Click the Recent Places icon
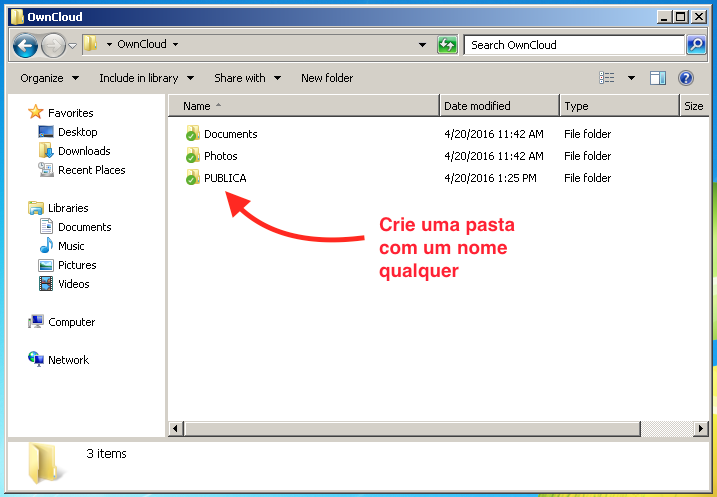The image size is (717, 497). (x=46, y=170)
